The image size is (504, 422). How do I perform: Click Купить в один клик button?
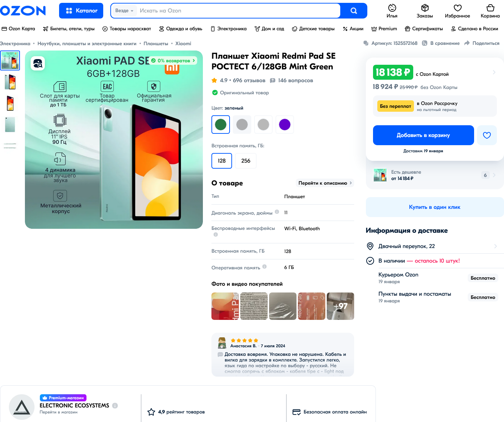(x=435, y=207)
